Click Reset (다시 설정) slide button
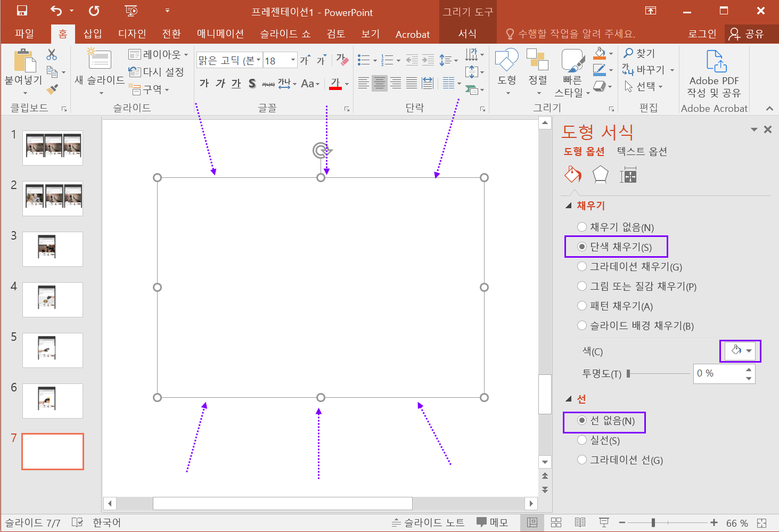 pos(157,72)
